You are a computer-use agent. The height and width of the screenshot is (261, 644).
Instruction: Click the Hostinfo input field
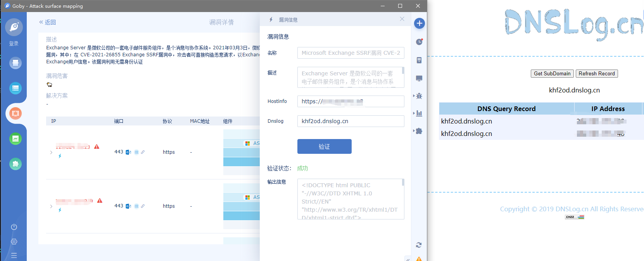click(x=350, y=101)
